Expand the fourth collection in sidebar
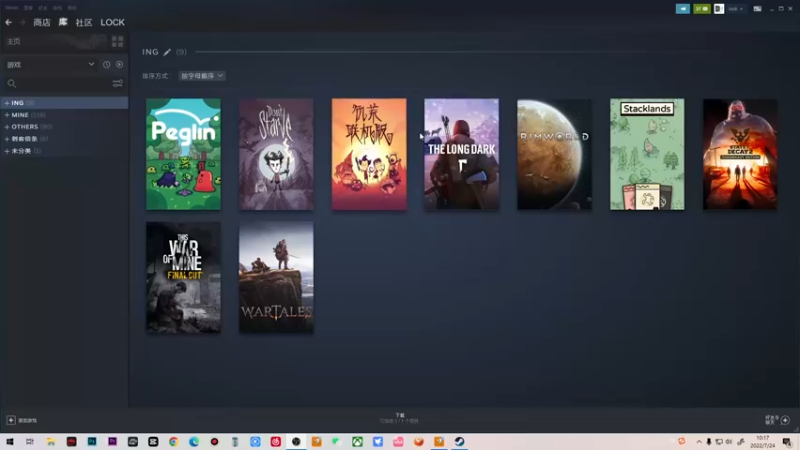Screen dimensions: 800x450 7,139
